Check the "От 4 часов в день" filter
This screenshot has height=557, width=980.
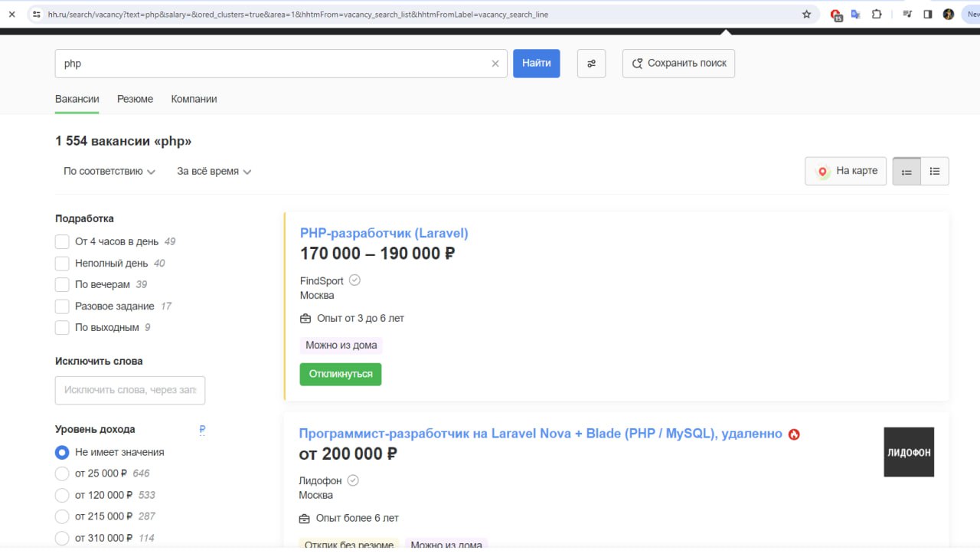coord(62,242)
